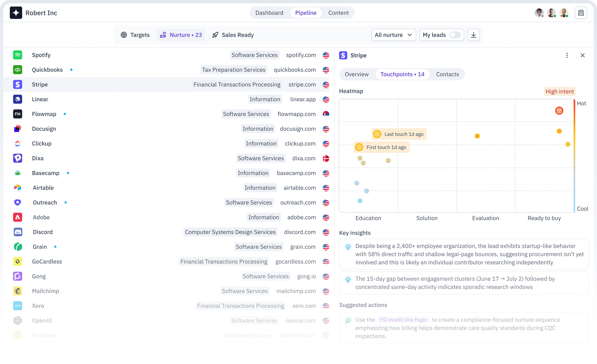Click the Airtable logo icon
This screenshot has height=364, width=597.
tap(18, 188)
